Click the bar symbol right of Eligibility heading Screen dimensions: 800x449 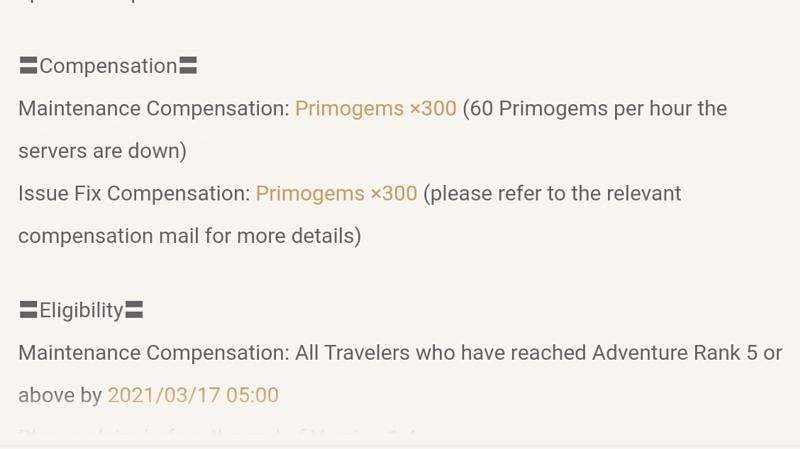point(134,310)
